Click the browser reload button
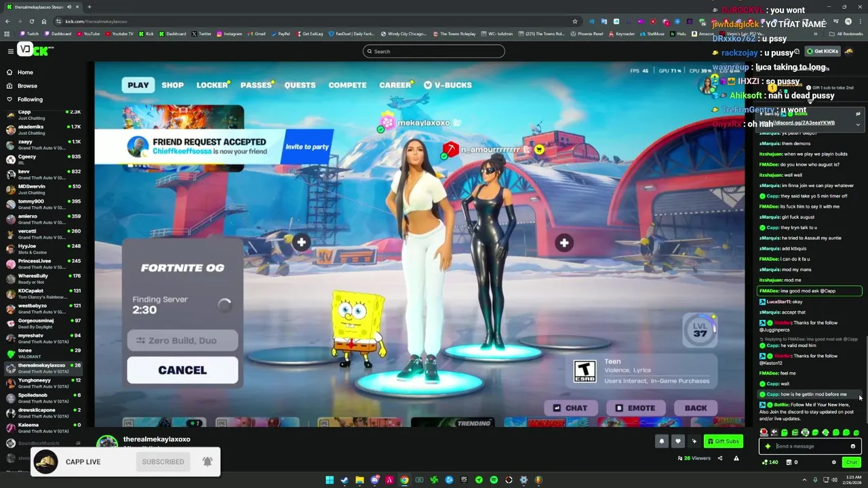The width and height of the screenshot is (868, 488). point(32,21)
